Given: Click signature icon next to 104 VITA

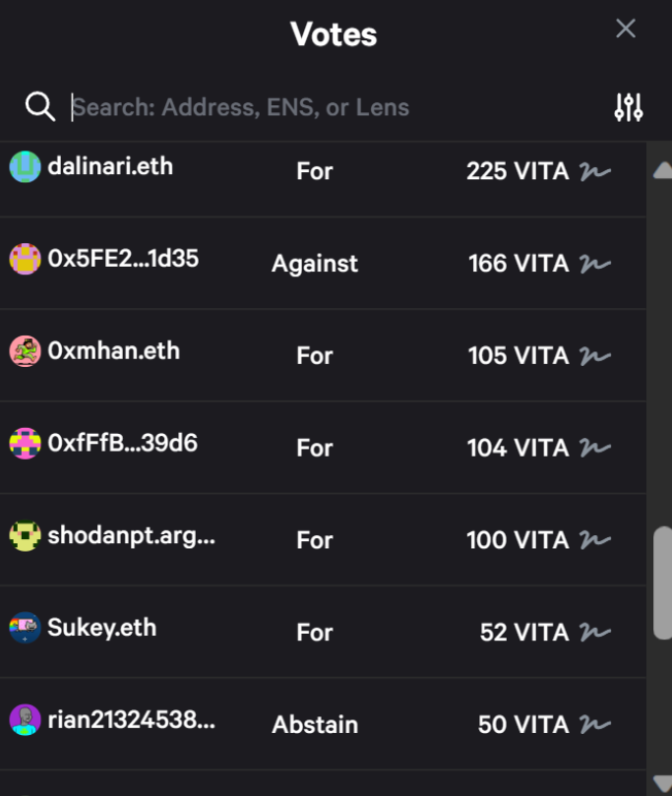Looking at the screenshot, I should click(595, 448).
